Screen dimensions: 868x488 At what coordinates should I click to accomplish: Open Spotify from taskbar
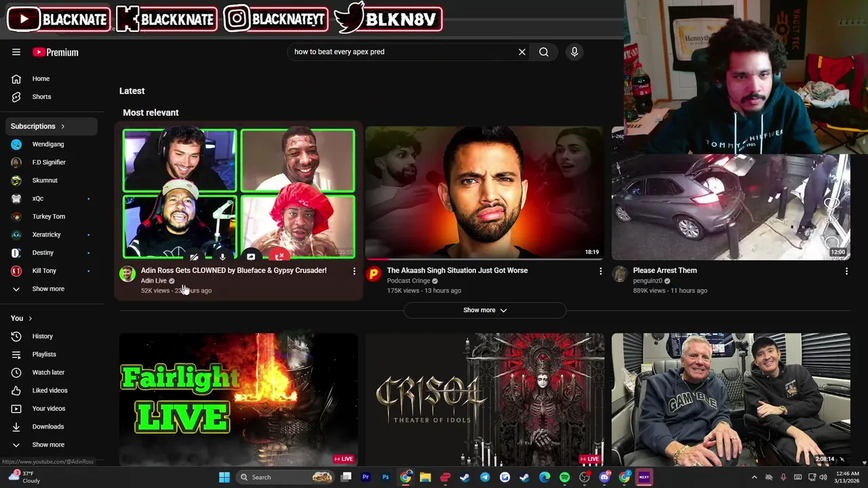[x=564, y=477]
